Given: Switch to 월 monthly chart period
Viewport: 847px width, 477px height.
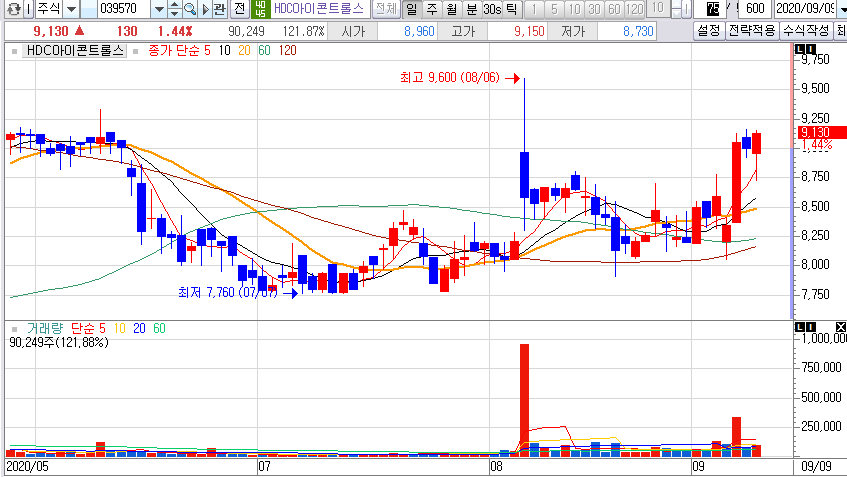Looking at the screenshot, I should pyautogui.click(x=452, y=9).
